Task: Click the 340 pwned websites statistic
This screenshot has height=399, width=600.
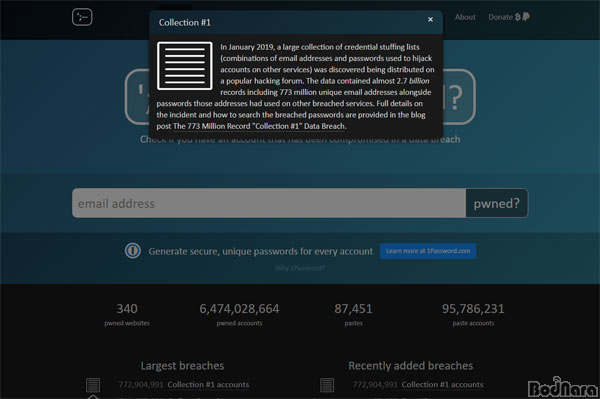Action: coord(127,314)
